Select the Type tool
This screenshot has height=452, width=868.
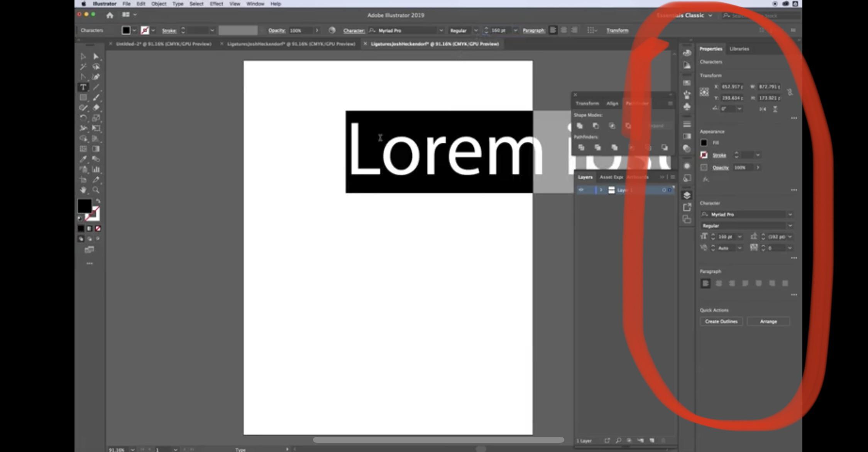[x=83, y=87]
